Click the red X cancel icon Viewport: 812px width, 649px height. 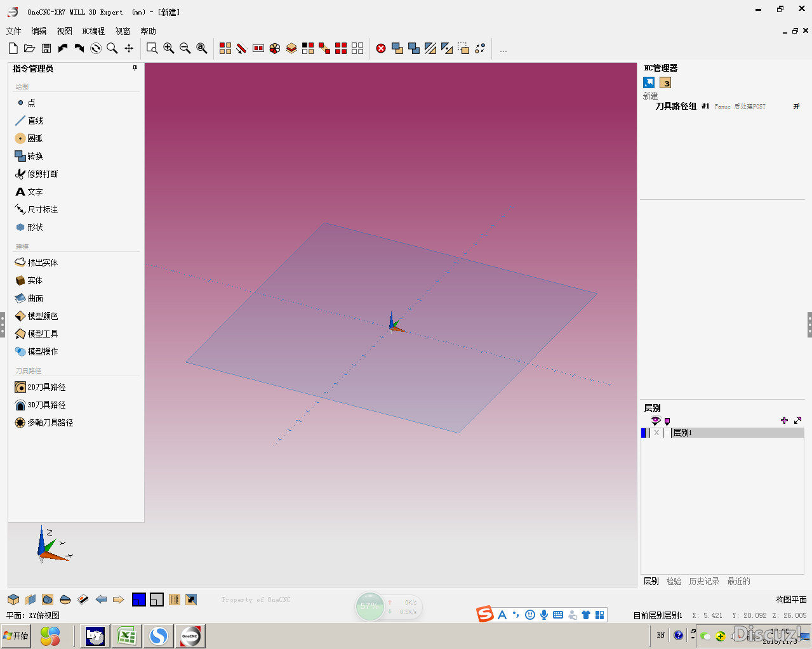(381, 48)
